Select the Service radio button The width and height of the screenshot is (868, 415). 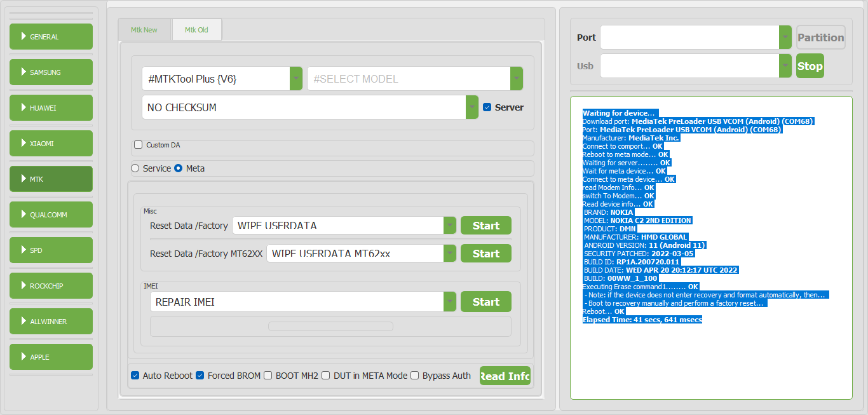tap(135, 168)
